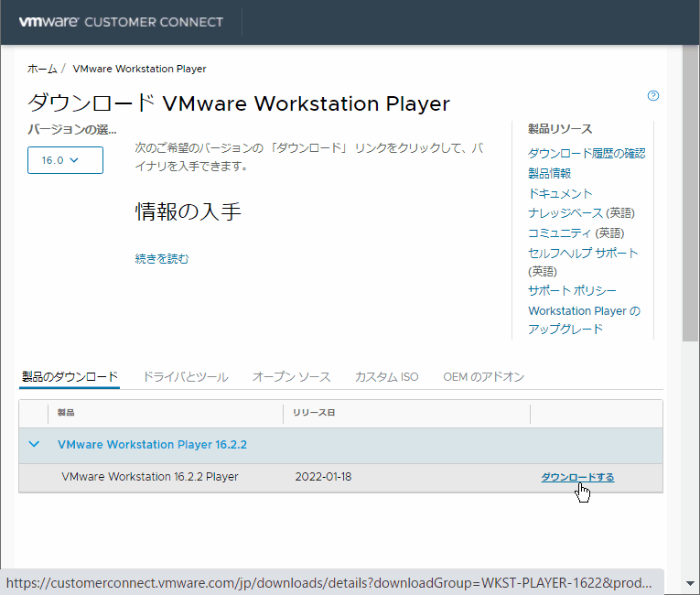Click the 製品 column header
This screenshot has width=700, height=595.
click(66, 412)
